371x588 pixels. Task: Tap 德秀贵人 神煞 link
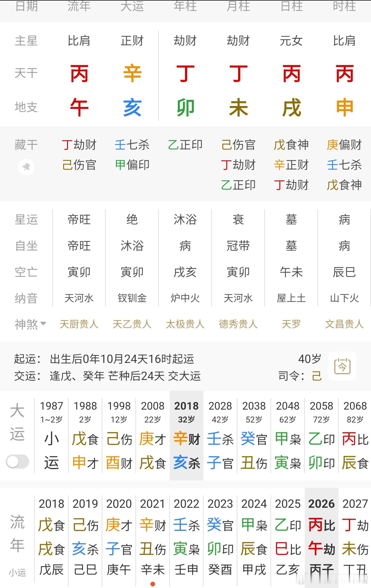click(238, 324)
